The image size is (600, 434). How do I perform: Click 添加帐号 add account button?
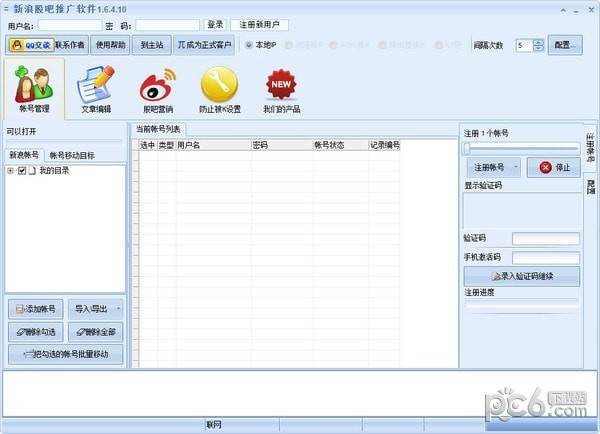36,308
